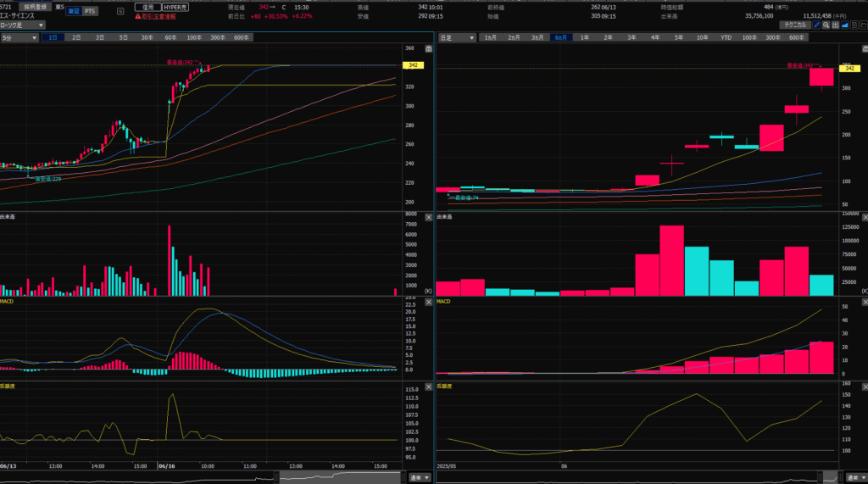Click the blue area chart icon

tap(845, 25)
